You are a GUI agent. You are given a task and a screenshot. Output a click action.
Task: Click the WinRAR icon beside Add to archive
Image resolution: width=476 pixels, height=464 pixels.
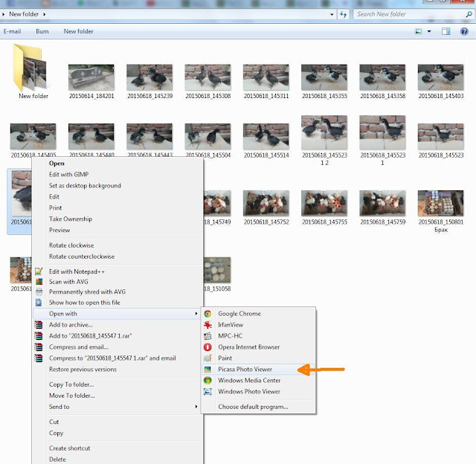[x=39, y=325]
